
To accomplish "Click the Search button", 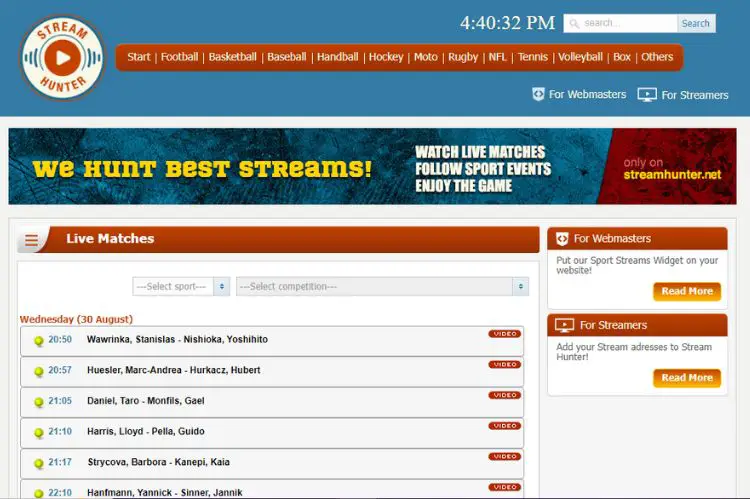I will click(x=696, y=23).
